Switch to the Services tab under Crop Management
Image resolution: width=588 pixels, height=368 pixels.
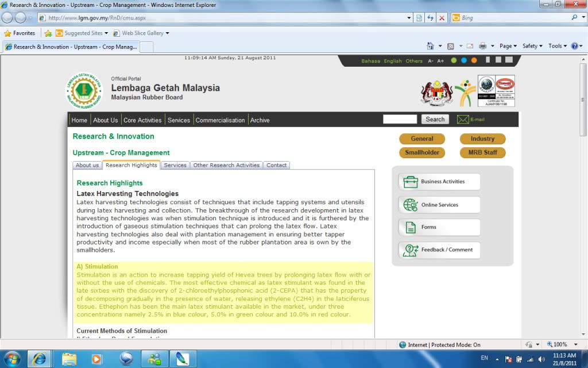pyautogui.click(x=175, y=165)
